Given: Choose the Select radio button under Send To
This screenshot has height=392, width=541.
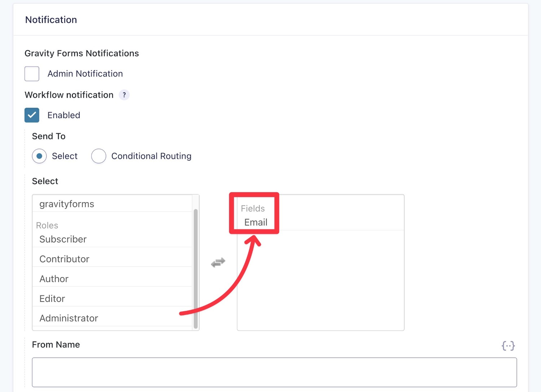Looking at the screenshot, I should point(39,156).
